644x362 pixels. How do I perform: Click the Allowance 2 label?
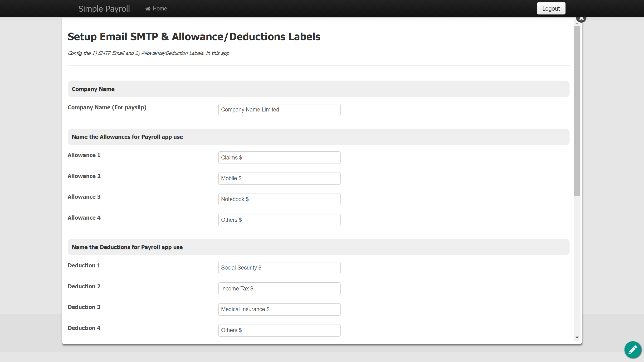tap(84, 176)
